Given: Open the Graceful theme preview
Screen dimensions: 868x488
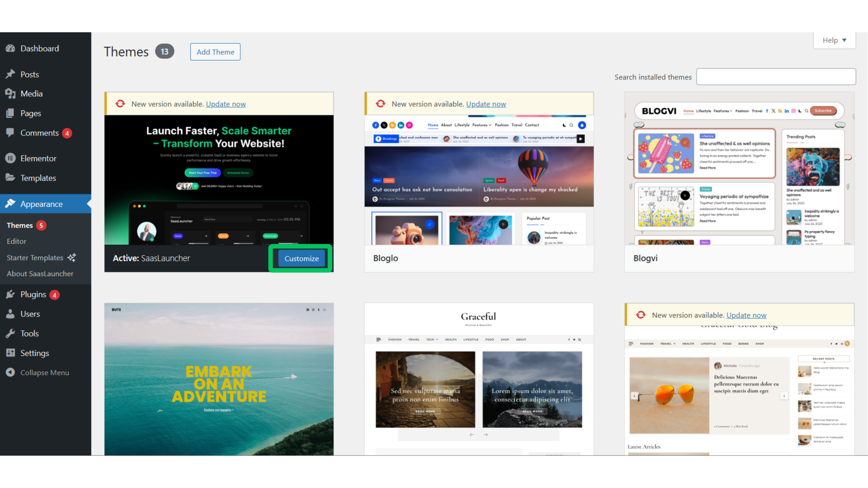Looking at the screenshot, I should pyautogui.click(x=479, y=379).
